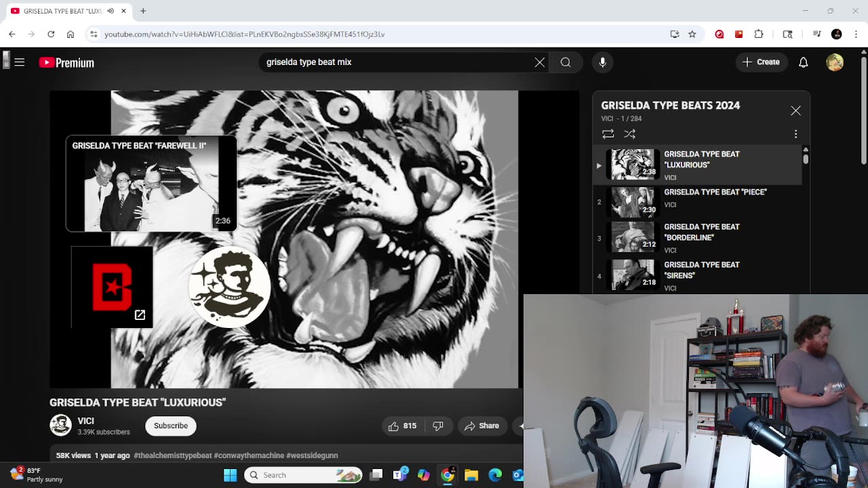868x488 pixels.
Task: Open a new Chrome tab
Action: [143, 11]
